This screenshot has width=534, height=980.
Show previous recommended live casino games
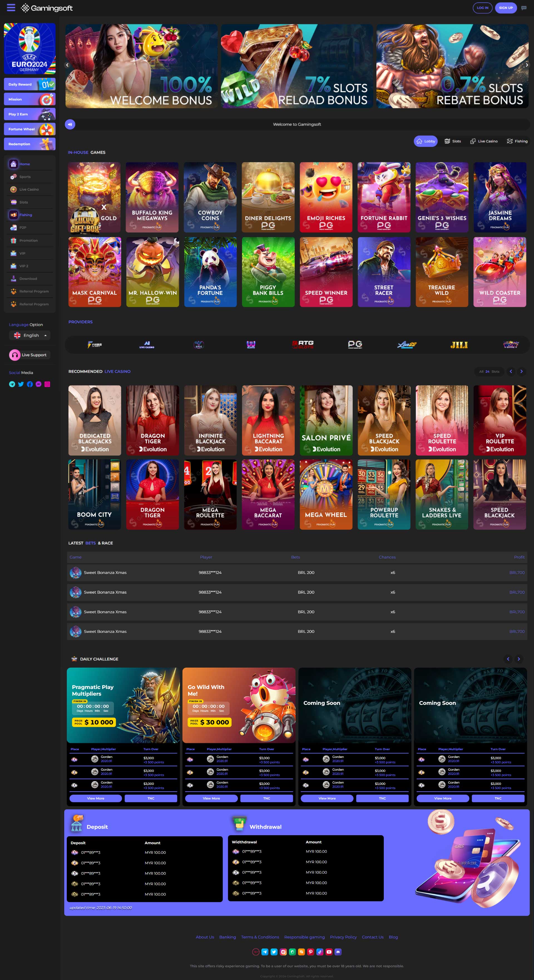511,371
